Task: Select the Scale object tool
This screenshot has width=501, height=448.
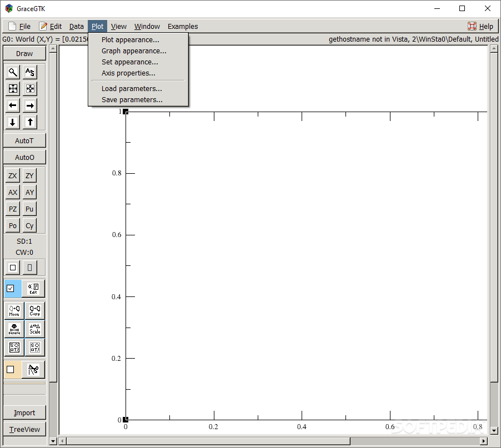Action: (x=35, y=329)
